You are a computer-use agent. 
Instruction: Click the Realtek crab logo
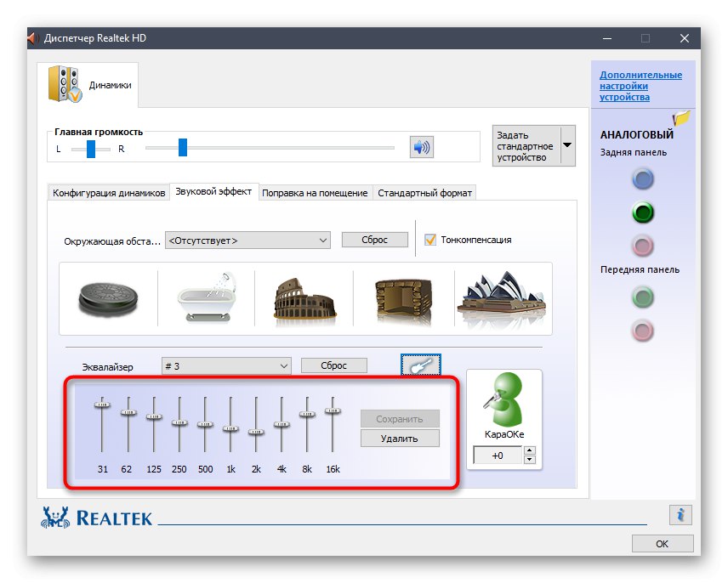55,518
